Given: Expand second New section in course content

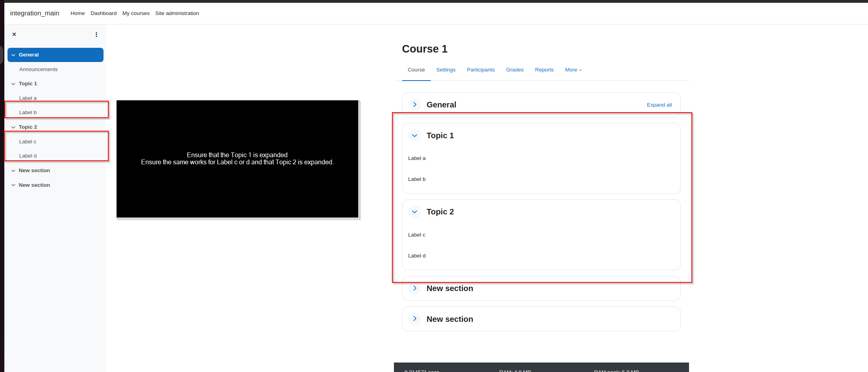Looking at the screenshot, I should (x=414, y=319).
